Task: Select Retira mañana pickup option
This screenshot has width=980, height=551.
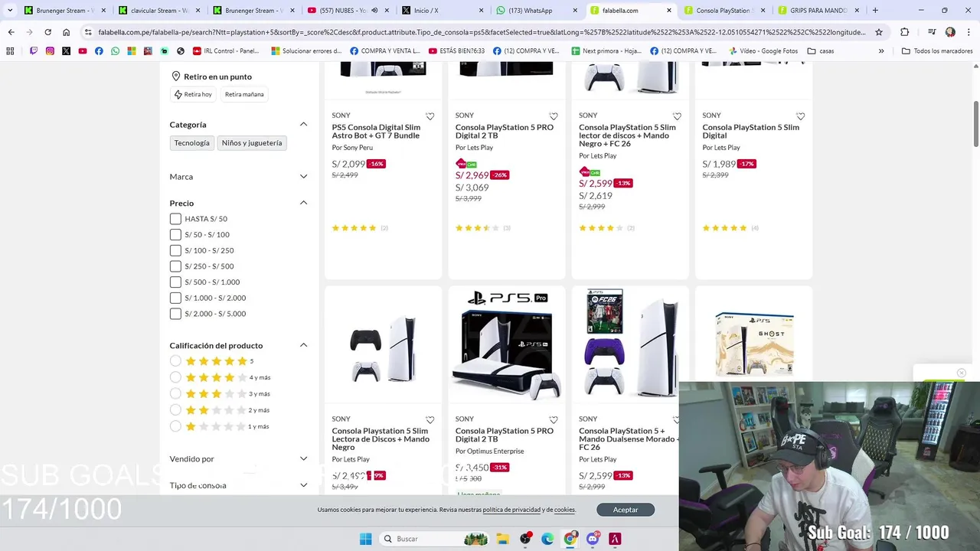Action: pos(244,94)
